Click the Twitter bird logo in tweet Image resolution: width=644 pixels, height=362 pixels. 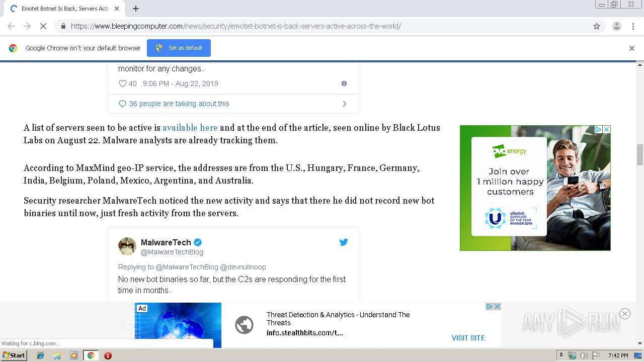pos(344,242)
